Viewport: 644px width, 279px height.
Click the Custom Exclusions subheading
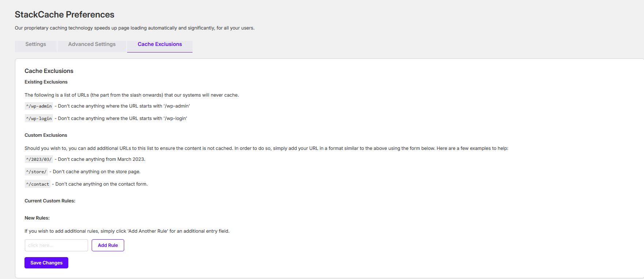point(46,135)
